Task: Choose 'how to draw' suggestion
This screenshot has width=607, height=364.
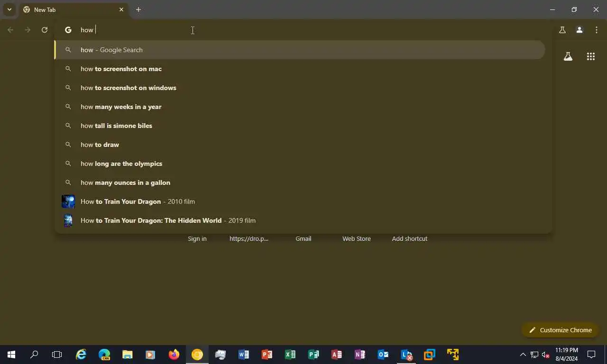Action: [x=300, y=145]
